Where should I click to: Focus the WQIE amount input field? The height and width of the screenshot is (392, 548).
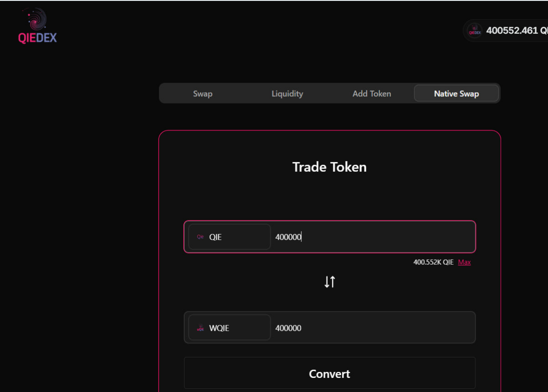[372, 328]
